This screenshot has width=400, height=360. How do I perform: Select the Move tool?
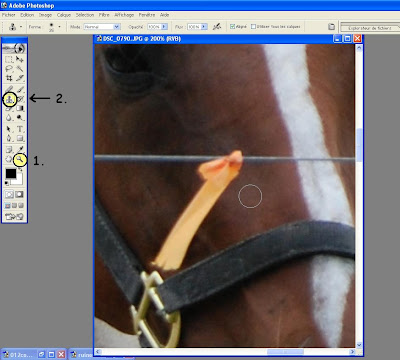coord(20,60)
